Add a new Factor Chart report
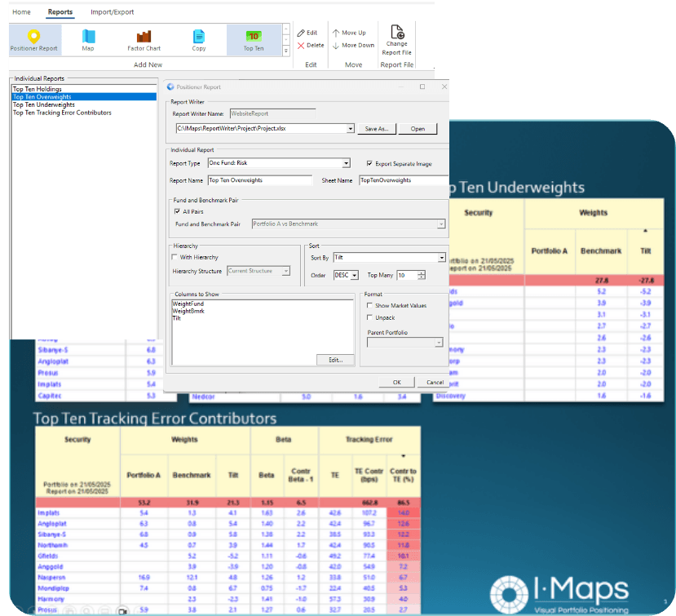Screen dimensions: 676x616 [144, 40]
